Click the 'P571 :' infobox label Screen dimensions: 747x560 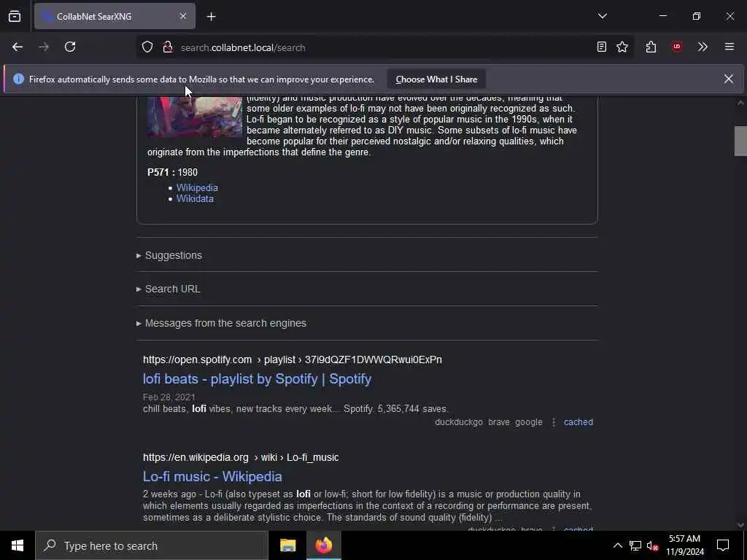coord(161,172)
